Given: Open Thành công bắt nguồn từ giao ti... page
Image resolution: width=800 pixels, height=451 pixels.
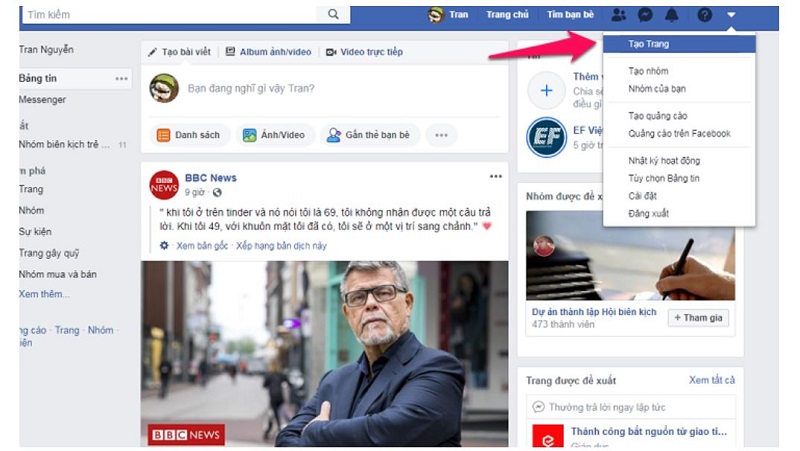Looking at the screenshot, I should [648, 432].
